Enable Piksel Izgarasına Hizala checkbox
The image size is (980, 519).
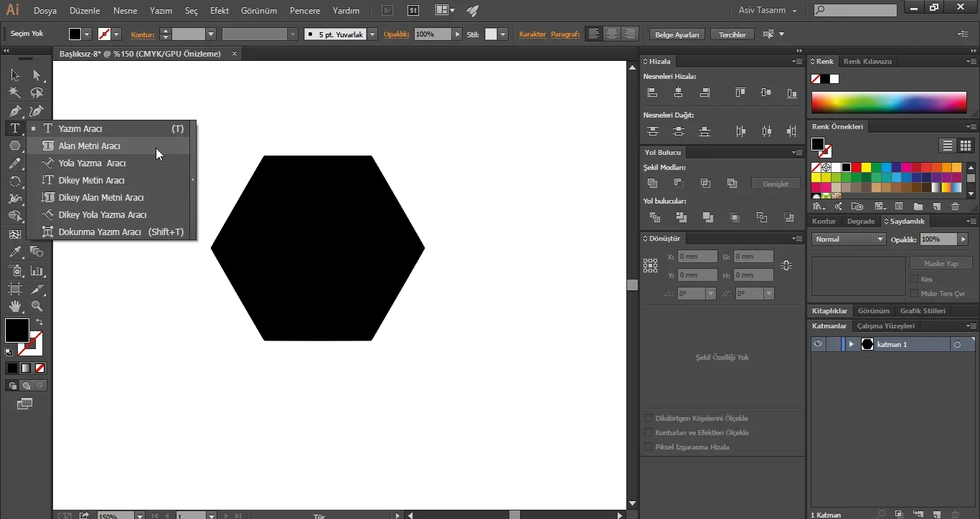(649, 447)
